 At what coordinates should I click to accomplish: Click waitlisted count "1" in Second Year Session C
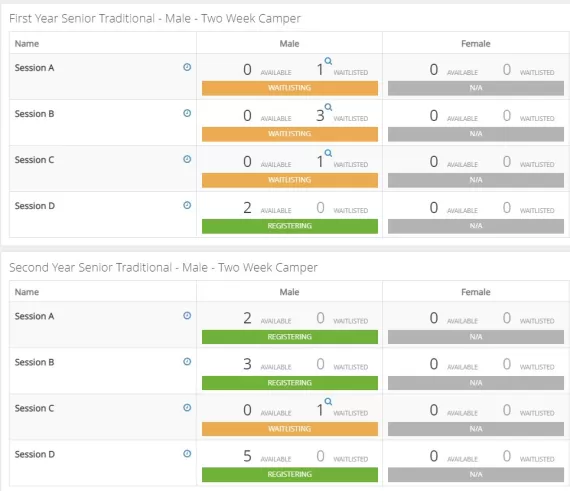point(320,410)
